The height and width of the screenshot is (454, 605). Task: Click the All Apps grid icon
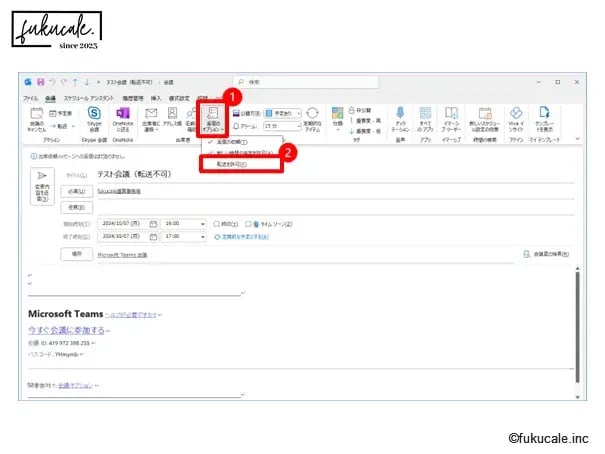(426, 115)
